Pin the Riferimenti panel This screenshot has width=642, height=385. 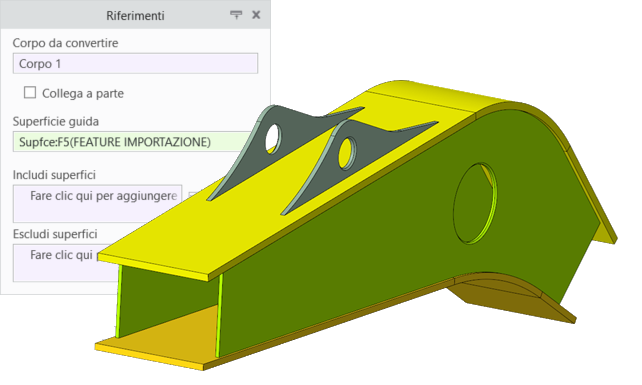click(x=236, y=15)
